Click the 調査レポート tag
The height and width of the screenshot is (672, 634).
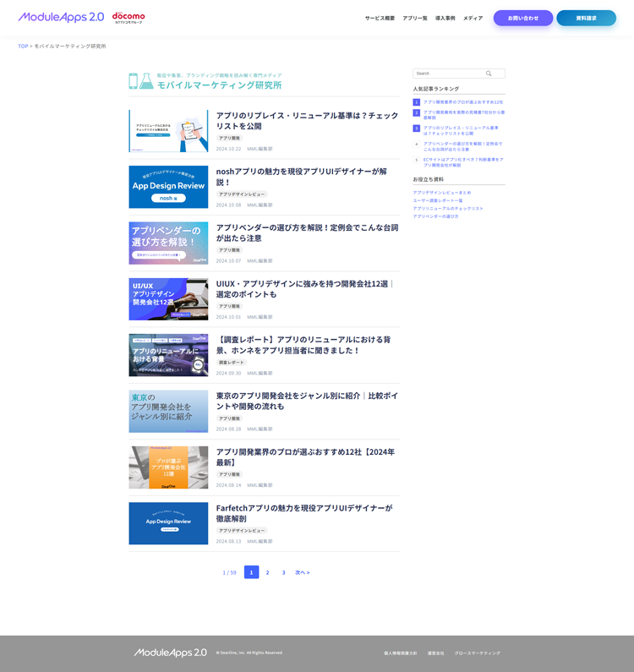(x=232, y=362)
